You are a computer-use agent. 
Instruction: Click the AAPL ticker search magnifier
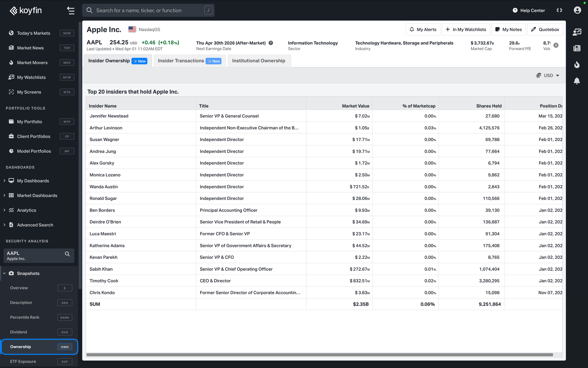click(67, 254)
